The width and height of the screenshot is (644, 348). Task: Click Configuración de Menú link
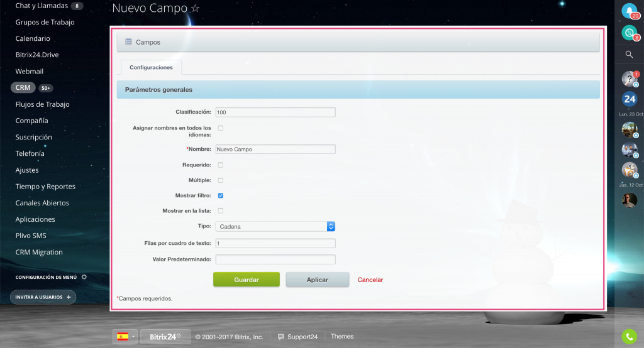46,277
